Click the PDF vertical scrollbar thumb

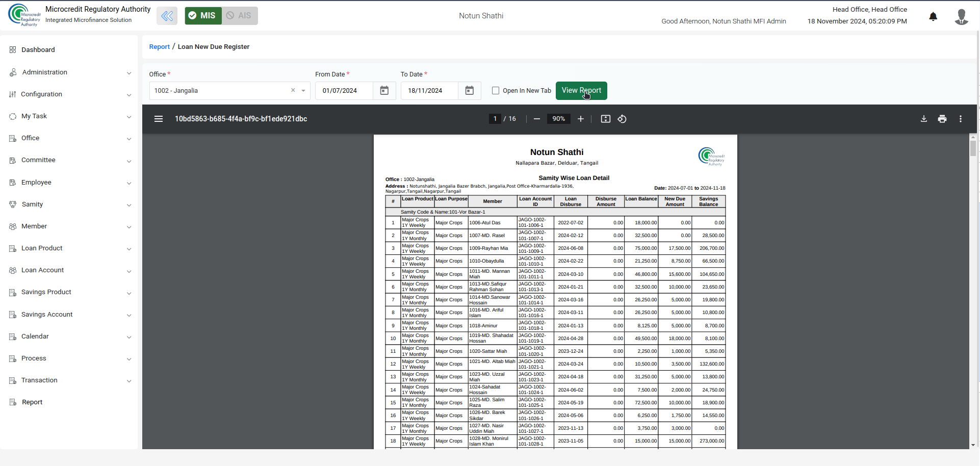973,148
